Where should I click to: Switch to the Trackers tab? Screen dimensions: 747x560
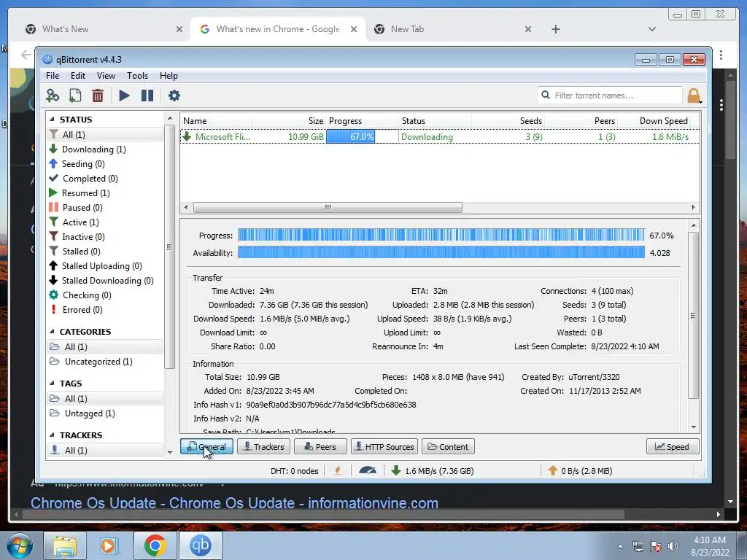[x=263, y=447]
